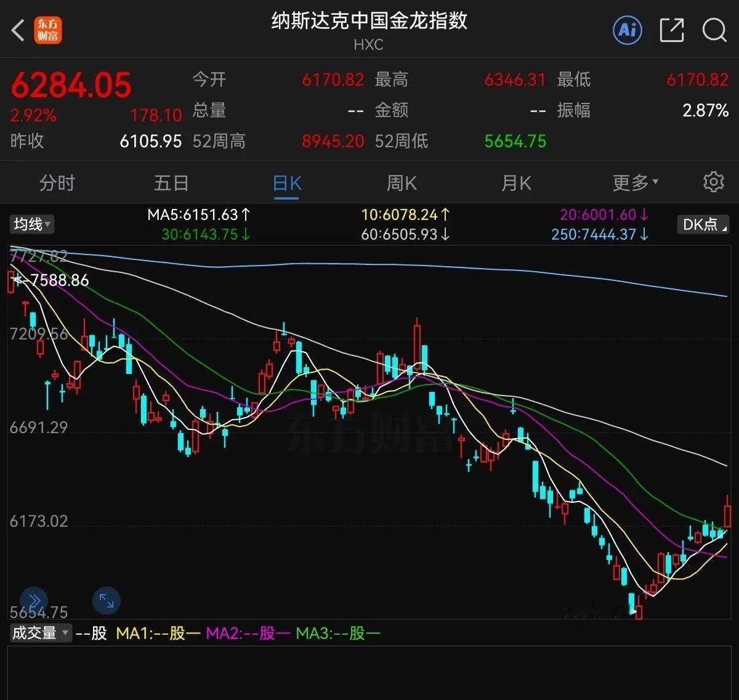The width and height of the screenshot is (739, 700).
Task: Tap 52周高 value 8945.20
Action: [x=333, y=141]
